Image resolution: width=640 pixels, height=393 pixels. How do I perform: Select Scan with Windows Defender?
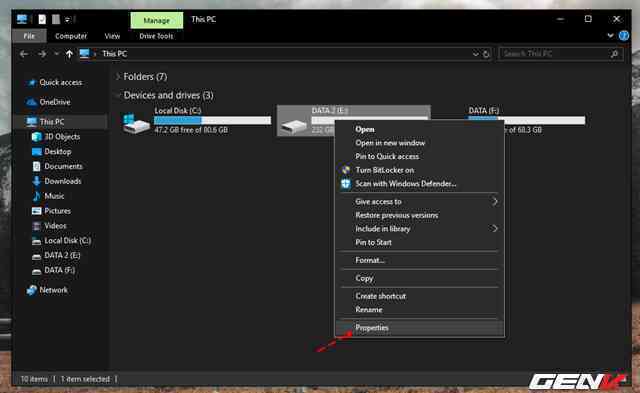tap(420, 184)
